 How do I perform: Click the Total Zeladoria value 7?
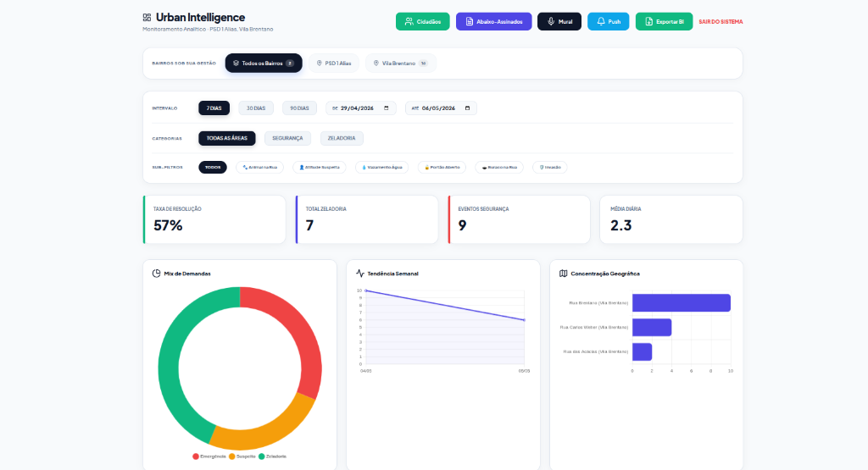309,225
